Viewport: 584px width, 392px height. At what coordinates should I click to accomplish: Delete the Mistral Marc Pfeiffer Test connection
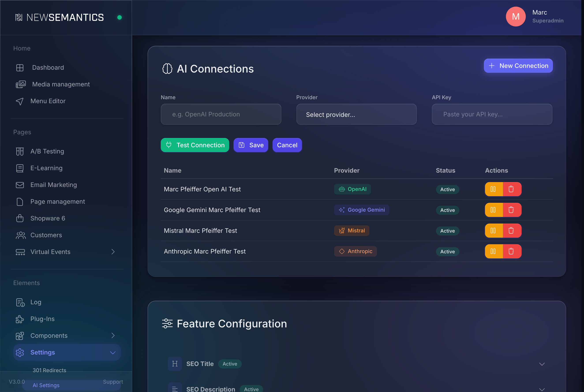pyautogui.click(x=512, y=231)
